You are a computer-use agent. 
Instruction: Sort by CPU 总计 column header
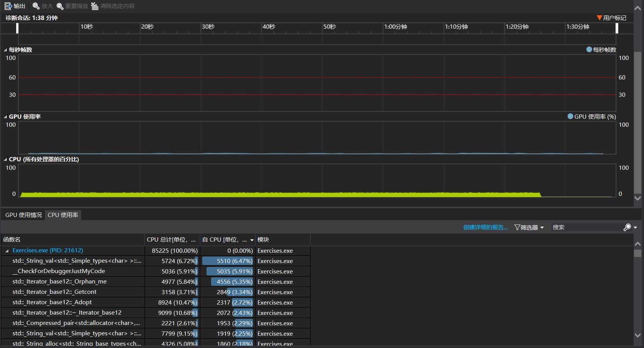point(172,240)
